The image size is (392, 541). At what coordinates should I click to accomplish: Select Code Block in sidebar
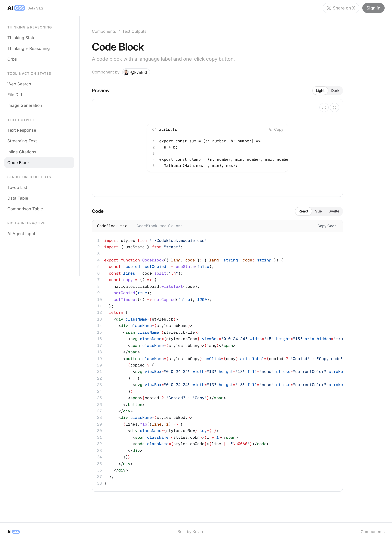(39, 163)
